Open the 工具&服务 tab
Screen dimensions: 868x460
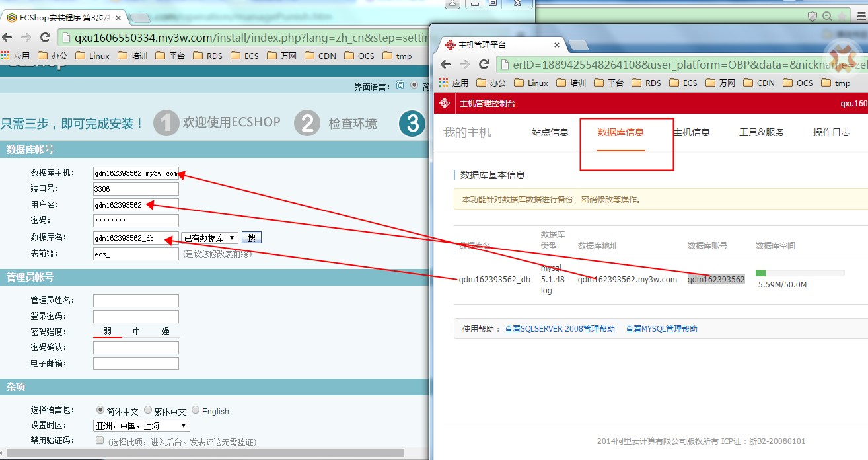(x=761, y=132)
